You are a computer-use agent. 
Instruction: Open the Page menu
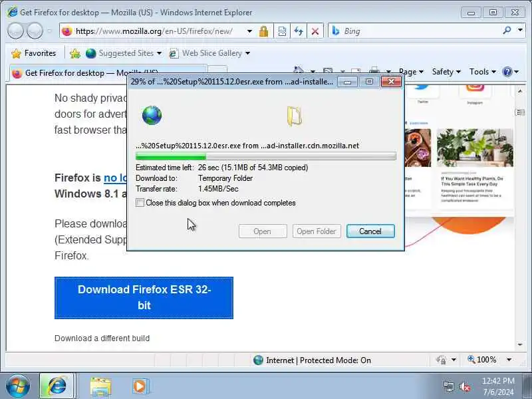point(411,72)
